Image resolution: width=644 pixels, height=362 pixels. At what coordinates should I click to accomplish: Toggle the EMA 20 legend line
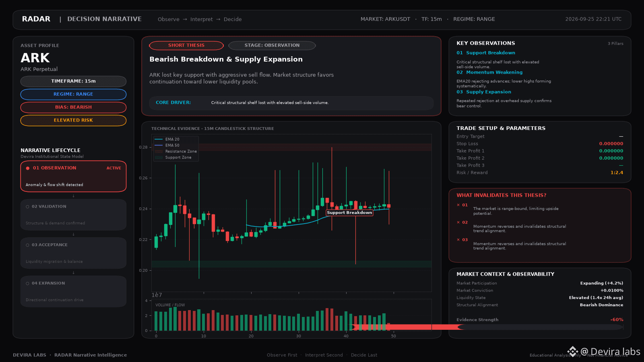(159, 139)
